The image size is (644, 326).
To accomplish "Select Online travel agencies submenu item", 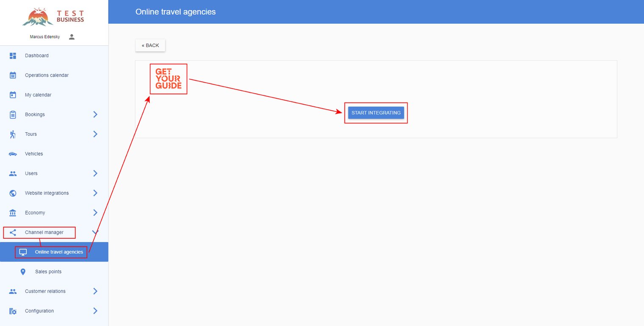I will coord(54,252).
